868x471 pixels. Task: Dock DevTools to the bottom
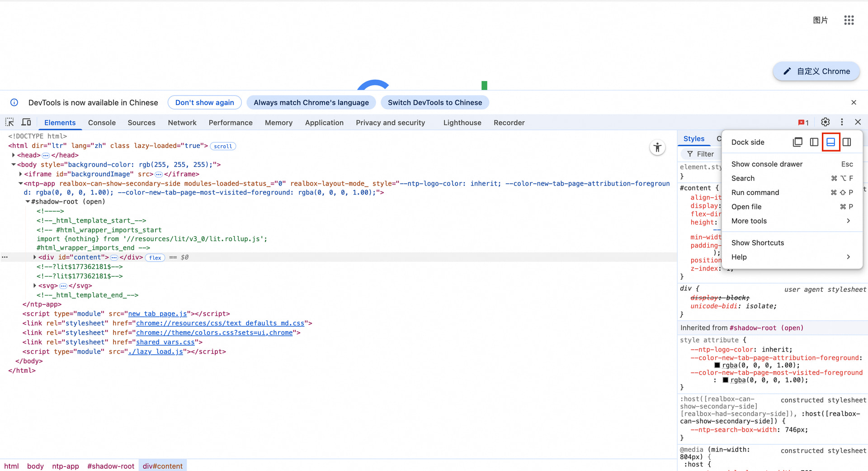click(x=830, y=142)
